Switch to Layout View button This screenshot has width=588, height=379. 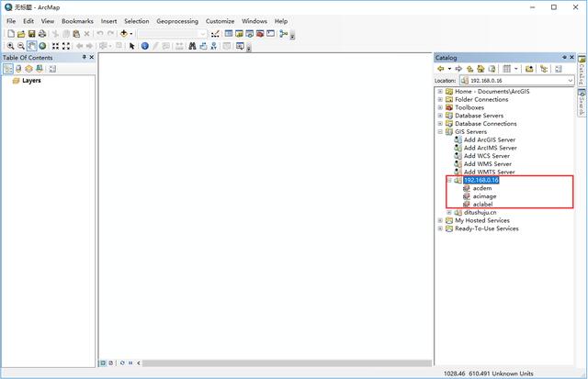(x=110, y=362)
